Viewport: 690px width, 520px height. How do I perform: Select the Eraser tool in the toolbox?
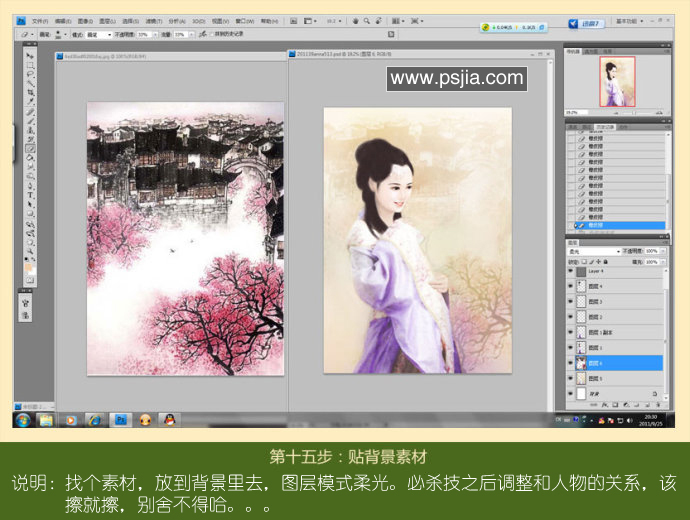pos(30,148)
